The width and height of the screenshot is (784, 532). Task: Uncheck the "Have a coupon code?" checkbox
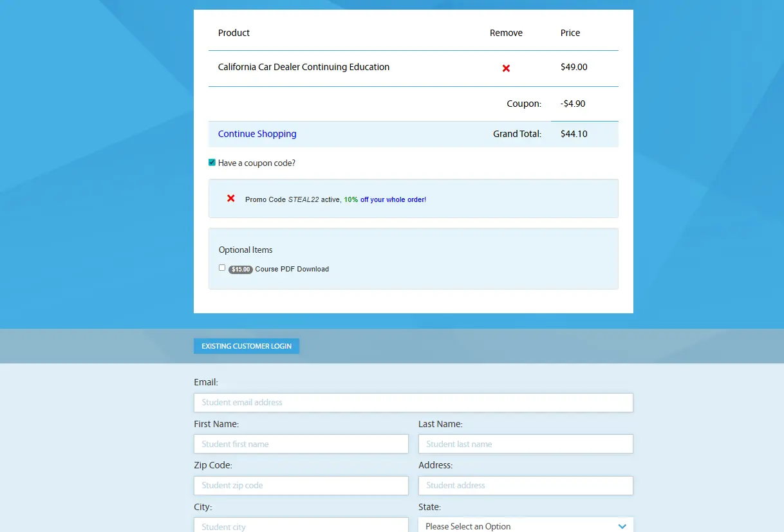click(212, 163)
